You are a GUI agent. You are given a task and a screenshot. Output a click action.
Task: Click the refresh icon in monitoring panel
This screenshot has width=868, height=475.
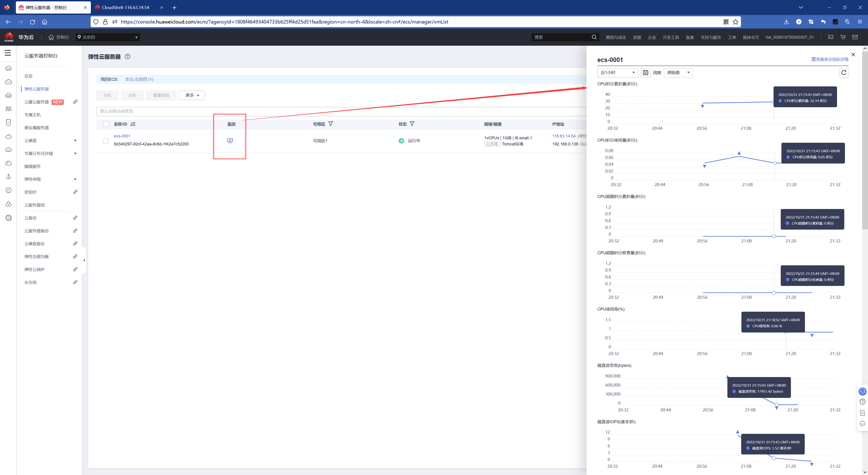click(x=843, y=72)
